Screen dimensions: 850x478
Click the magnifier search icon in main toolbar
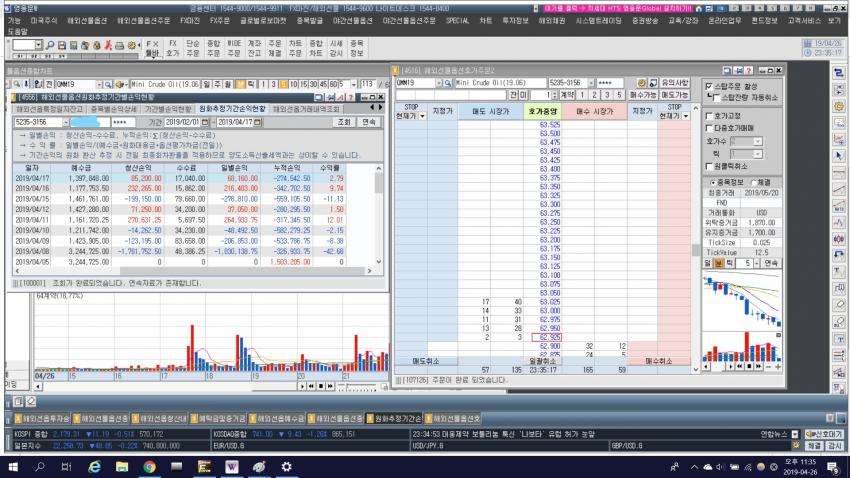[50, 46]
